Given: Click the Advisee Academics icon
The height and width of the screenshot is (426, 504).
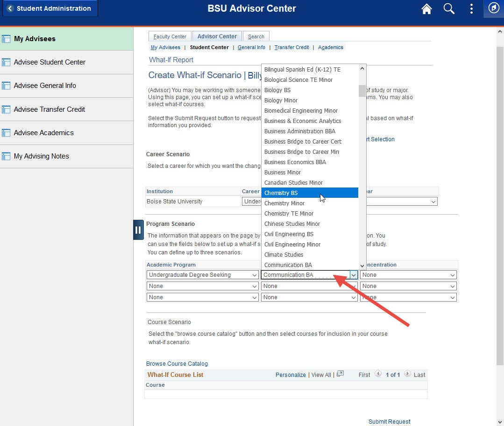Looking at the screenshot, I should point(6,133).
